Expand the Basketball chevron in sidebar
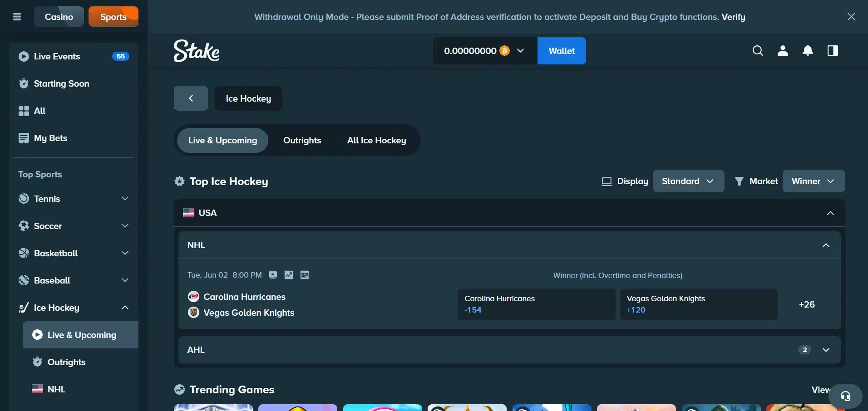This screenshot has height=411, width=868. coord(125,253)
